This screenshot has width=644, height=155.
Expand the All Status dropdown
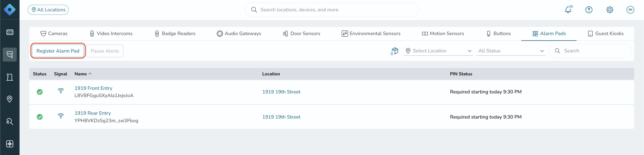coord(510,51)
